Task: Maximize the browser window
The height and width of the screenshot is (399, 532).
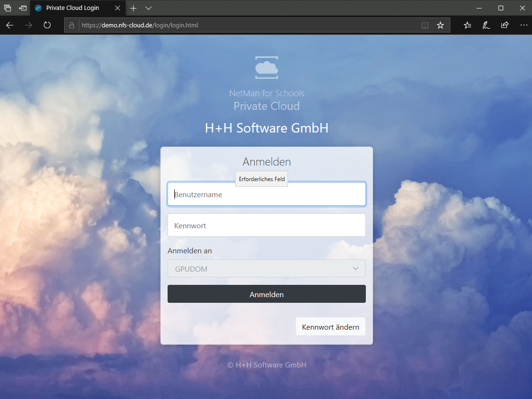Action: [501, 8]
